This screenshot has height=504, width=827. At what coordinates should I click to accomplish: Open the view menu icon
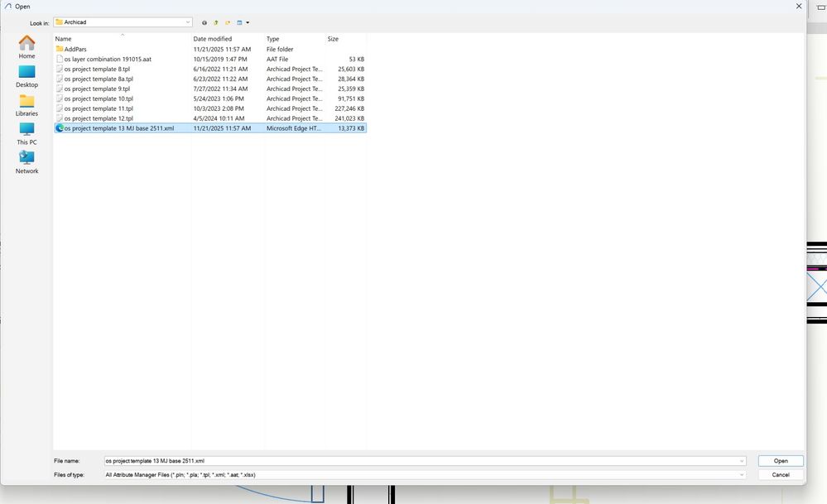239,22
